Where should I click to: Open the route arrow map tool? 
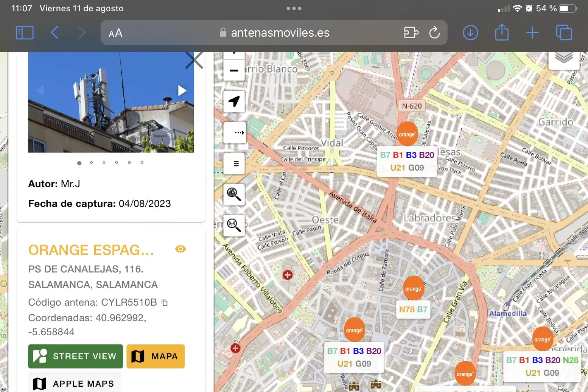tap(234, 132)
